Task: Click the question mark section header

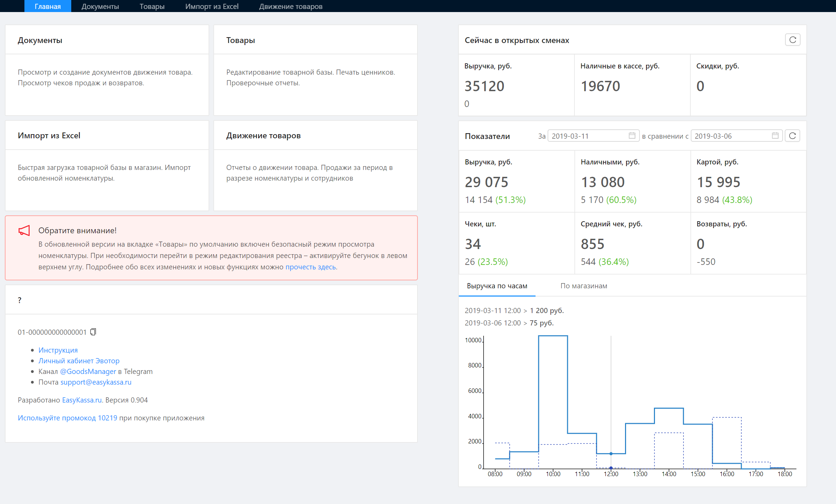Action: [x=20, y=300]
